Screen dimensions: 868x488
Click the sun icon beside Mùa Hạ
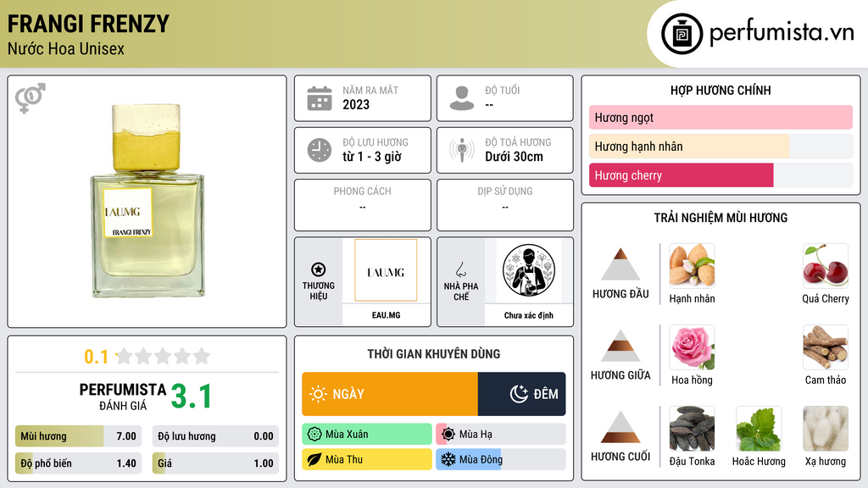448,435
